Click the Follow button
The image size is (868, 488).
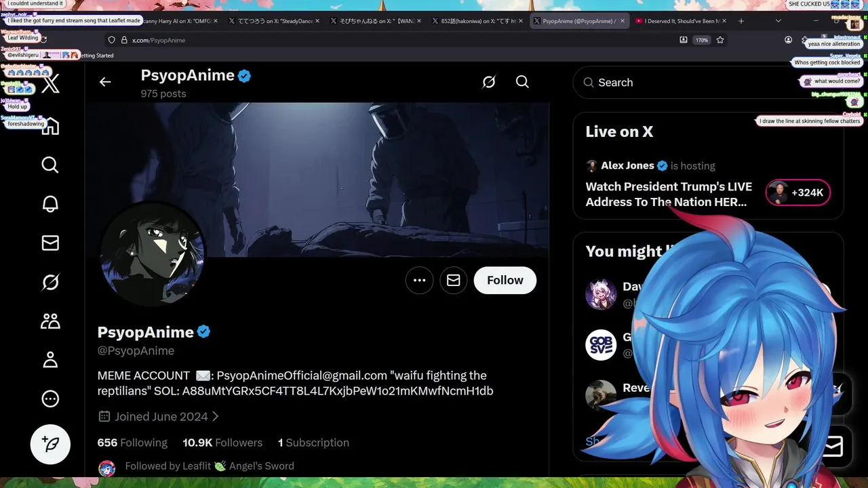click(505, 281)
